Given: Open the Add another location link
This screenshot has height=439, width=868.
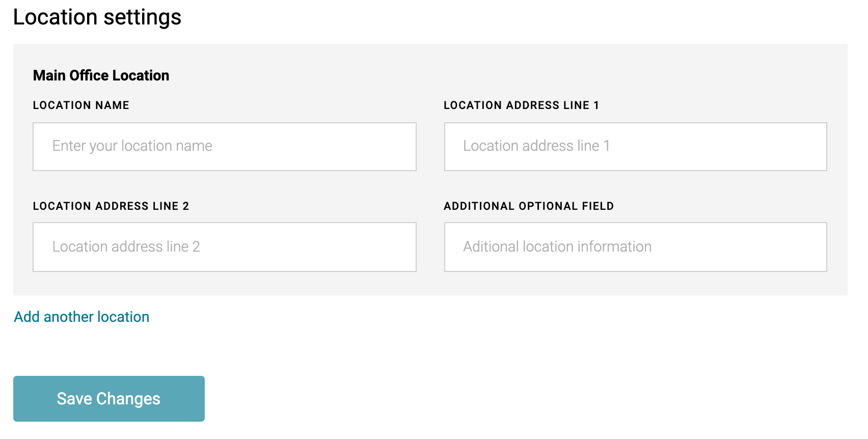Looking at the screenshot, I should click(x=82, y=317).
